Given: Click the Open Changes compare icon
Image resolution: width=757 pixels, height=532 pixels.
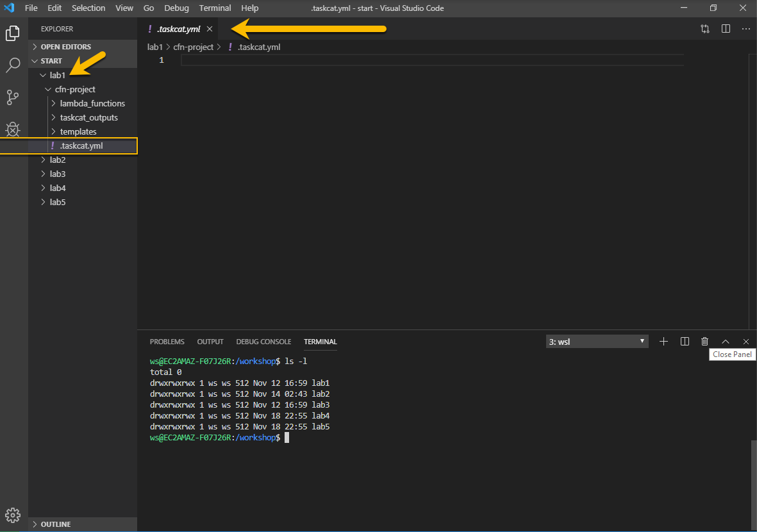Looking at the screenshot, I should (x=705, y=29).
